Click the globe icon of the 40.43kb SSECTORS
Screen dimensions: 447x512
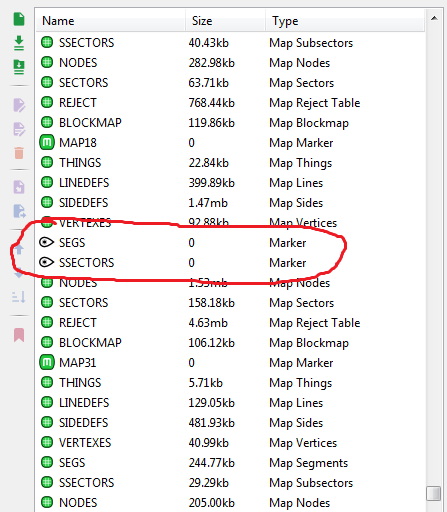(47, 42)
